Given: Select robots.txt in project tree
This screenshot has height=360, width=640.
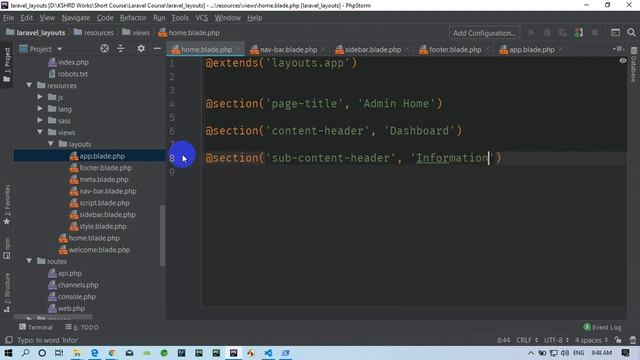Looking at the screenshot, I should [73, 74].
